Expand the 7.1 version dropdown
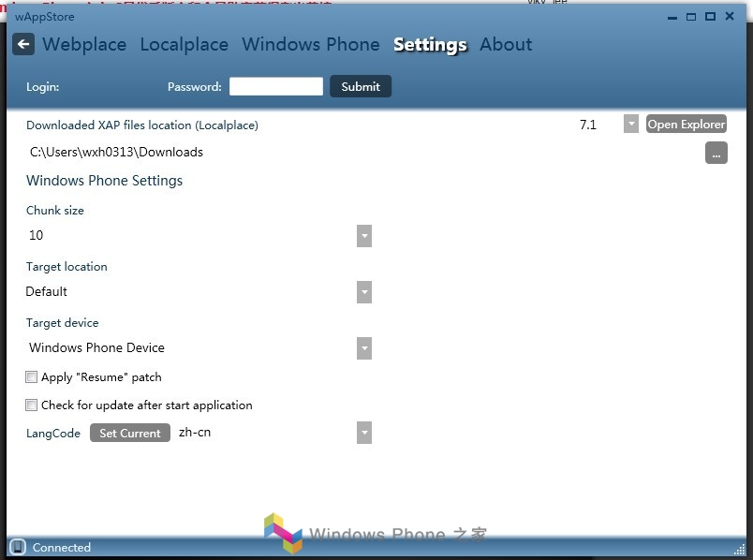The height and width of the screenshot is (560, 753). [631, 124]
